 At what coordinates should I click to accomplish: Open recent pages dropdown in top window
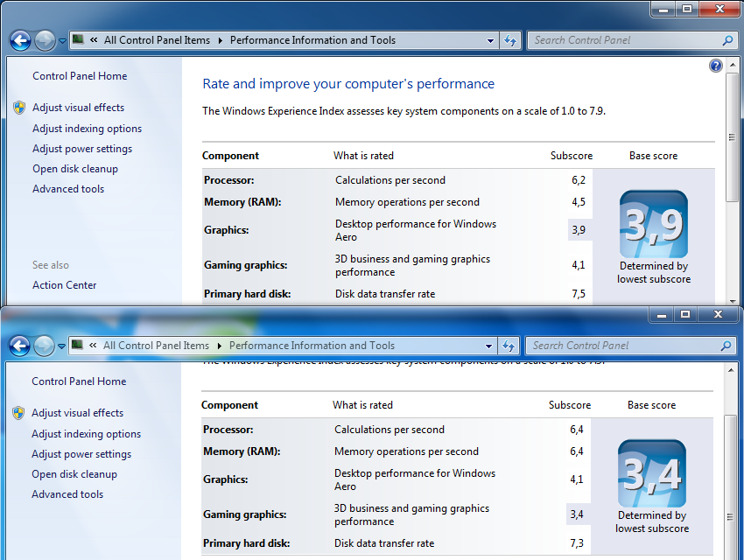[62, 41]
